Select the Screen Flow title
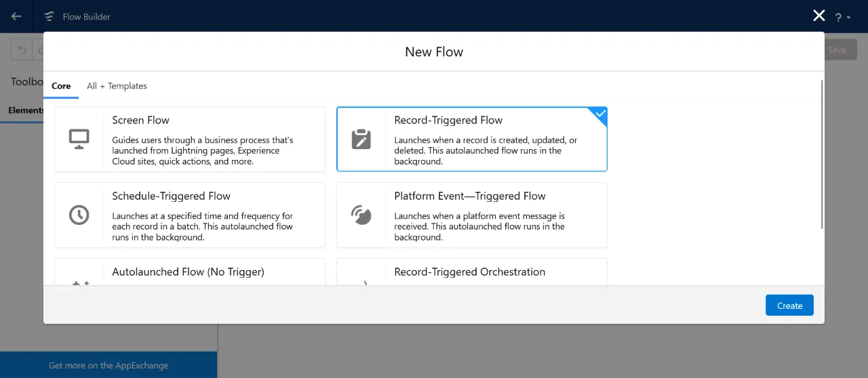The image size is (868, 378). tap(140, 120)
